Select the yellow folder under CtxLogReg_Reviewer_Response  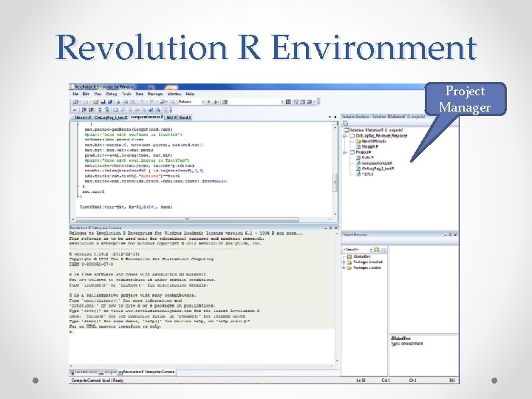tap(358, 141)
